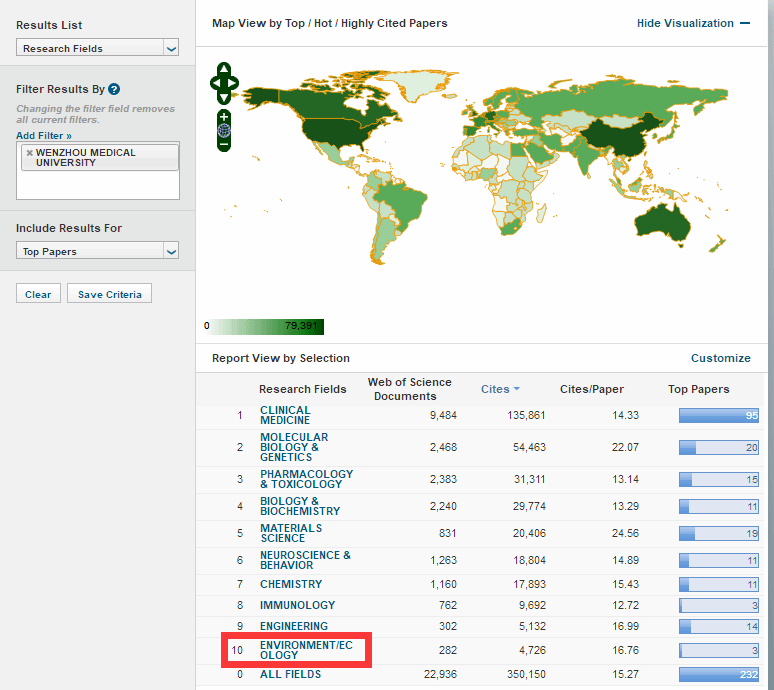Open Customize report view link
Screen dimensions: 774x690
720,358
